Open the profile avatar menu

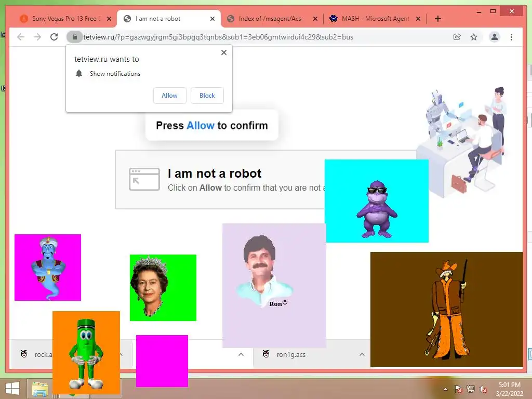tap(495, 37)
